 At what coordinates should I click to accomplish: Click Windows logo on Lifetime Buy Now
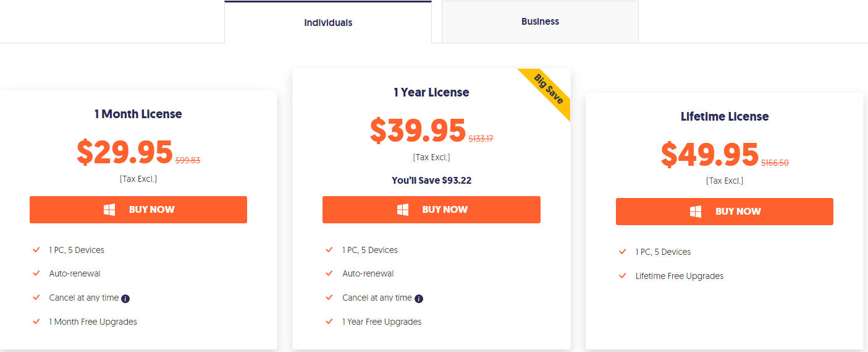pos(696,212)
